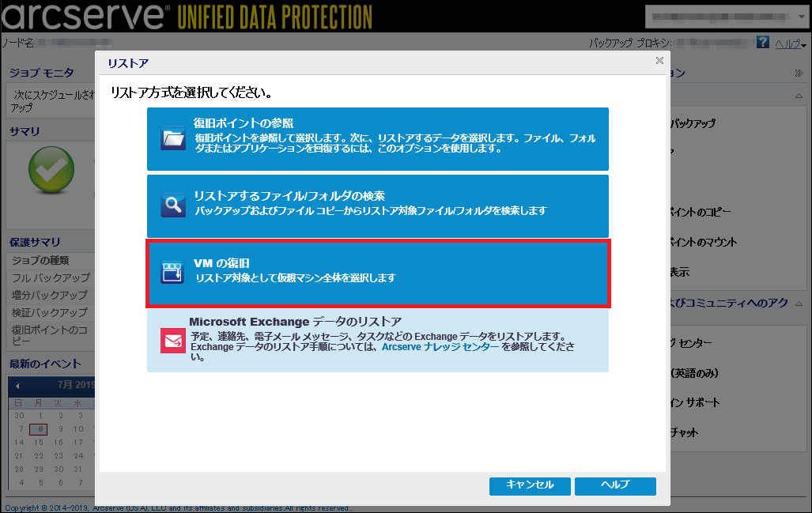Select 復旧ポイントの参照 restore option
This screenshot has width=812, height=513.
[377, 139]
